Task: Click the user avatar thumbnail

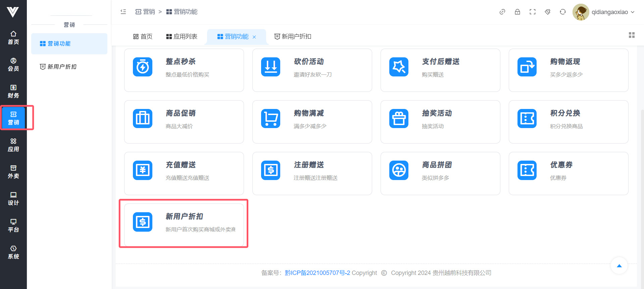Action: click(x=581, y=12)
